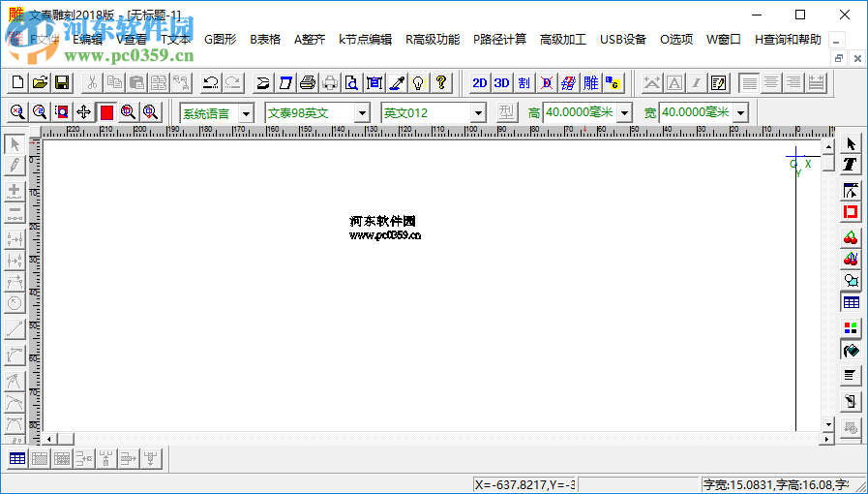Click the arrow pointer on right toolbar
This screenshot has width=868, height=494.
(x=851, y=144)
